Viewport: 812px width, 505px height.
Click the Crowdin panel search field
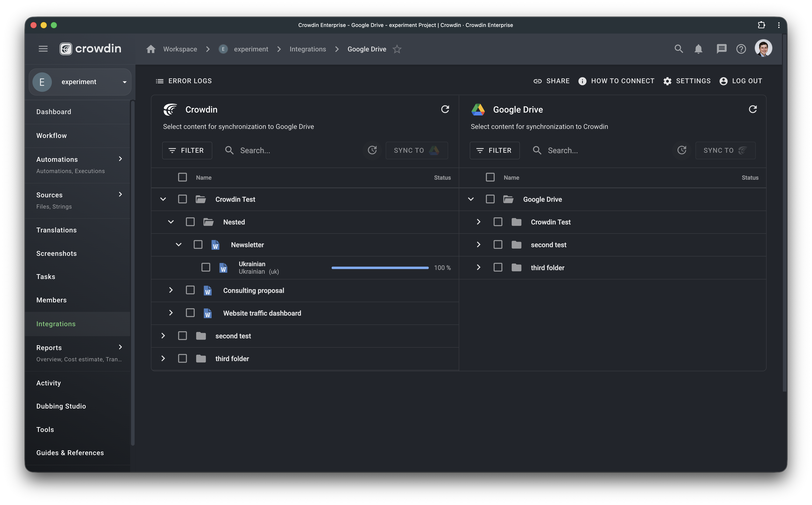pyautogui.click(x=290, y=150)
